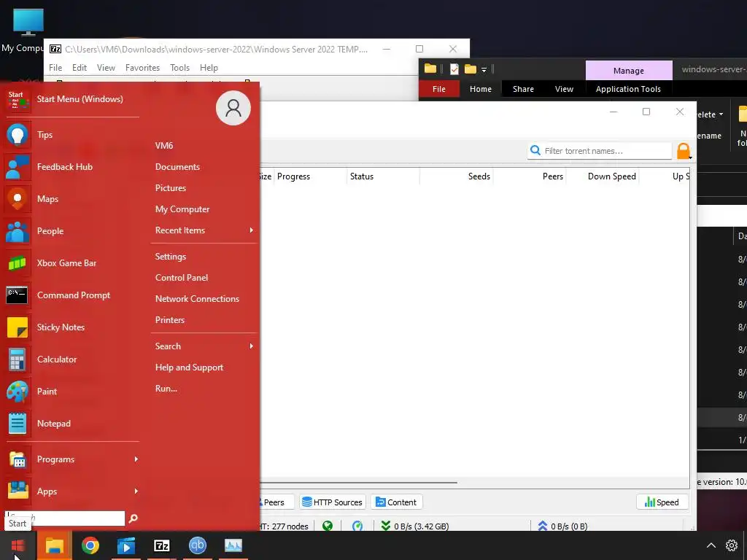Open the People app icon
The image size is (747, 560).
18,231
